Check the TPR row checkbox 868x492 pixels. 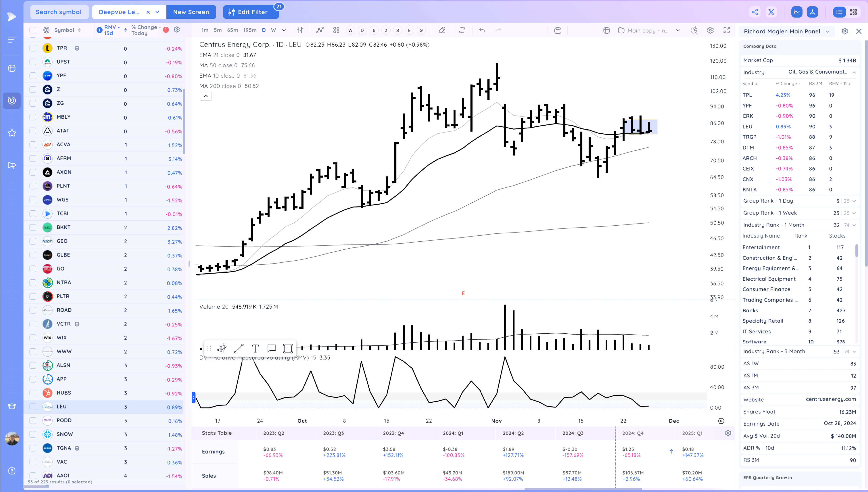click(33, 48)
